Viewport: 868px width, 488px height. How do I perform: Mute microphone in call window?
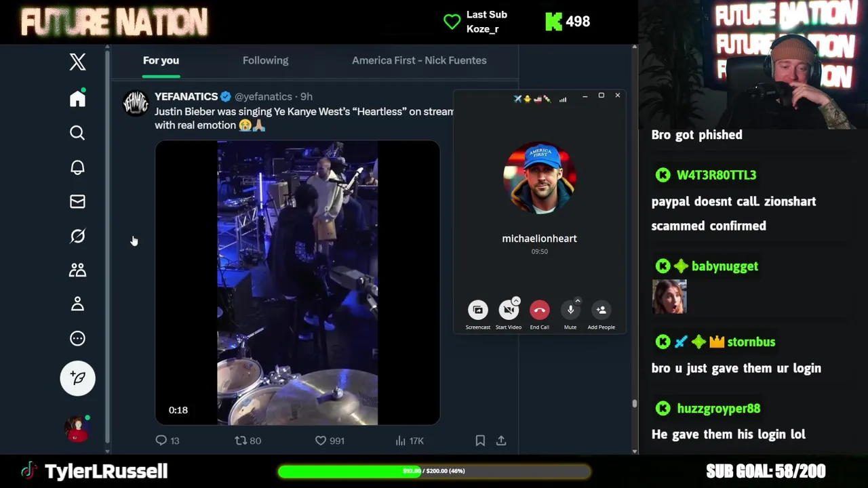(x=570, y=310)
